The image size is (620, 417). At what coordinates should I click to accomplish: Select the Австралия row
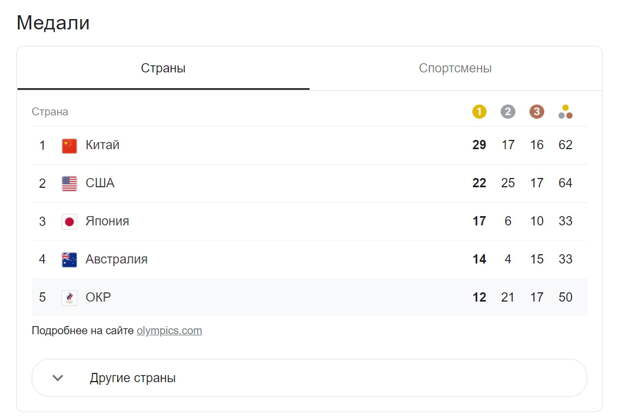[309, 260]
